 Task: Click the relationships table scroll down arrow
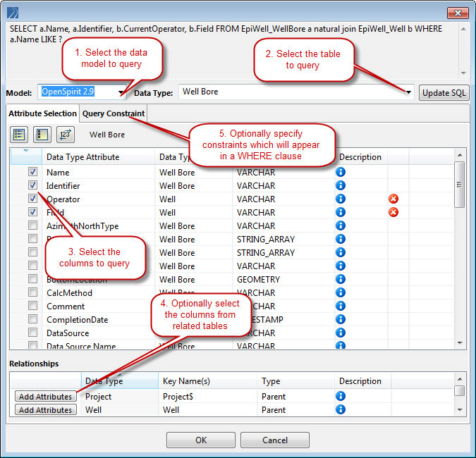(x=460, y=410)
